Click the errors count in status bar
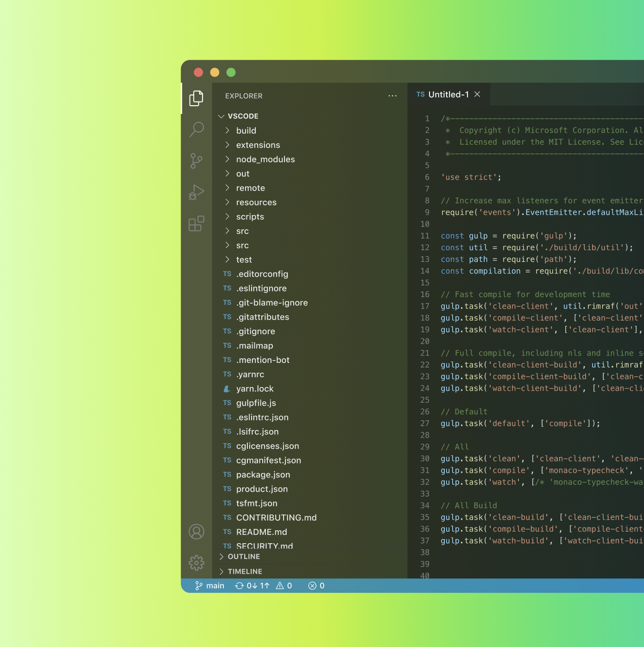This screenshot has height=647, width=644. click(x=316, y=586)
